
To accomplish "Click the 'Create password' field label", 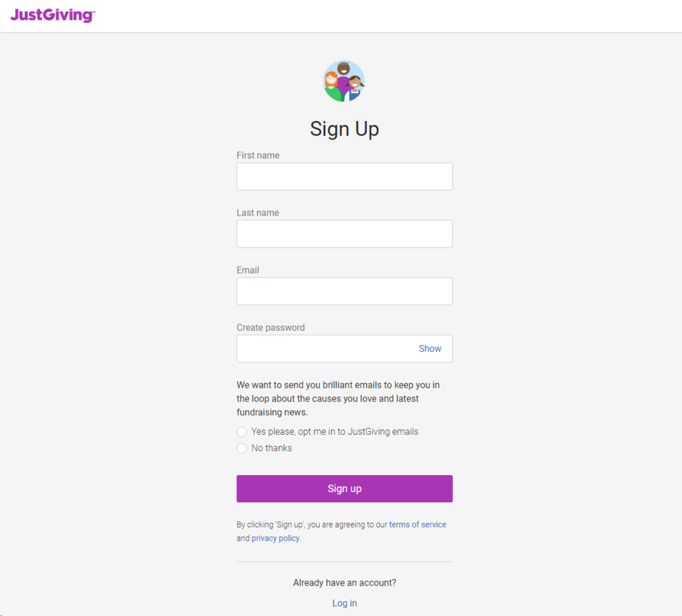I will coord(271,328).
